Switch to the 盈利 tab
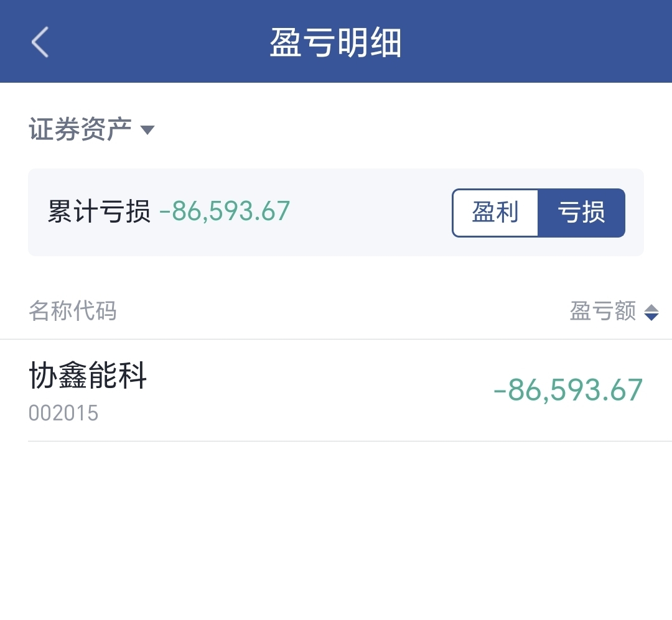The width and height of the screenshot is (672, 620). (495, 213)
